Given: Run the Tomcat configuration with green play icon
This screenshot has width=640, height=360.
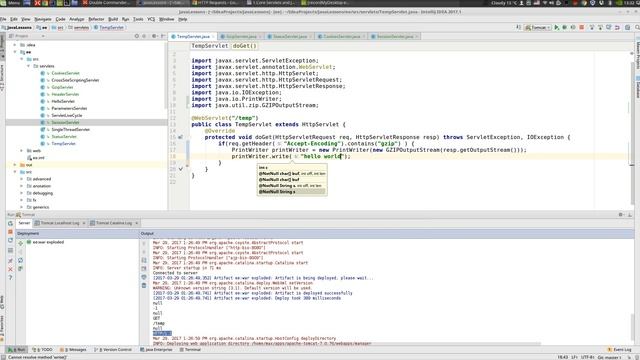Looking at the screenshot, I should click(556, 27).
